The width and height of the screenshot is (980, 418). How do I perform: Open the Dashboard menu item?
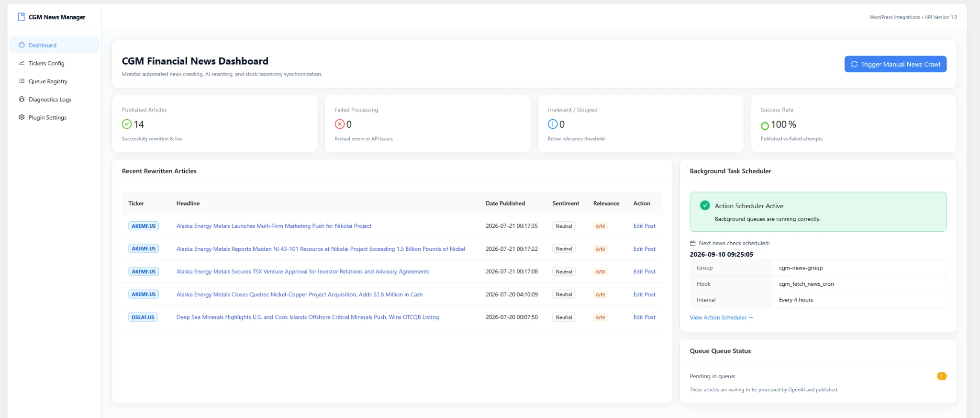tap(55, 45)
